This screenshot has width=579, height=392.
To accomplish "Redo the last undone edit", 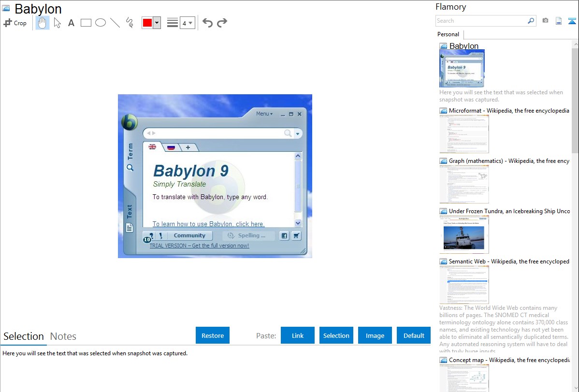I will (x=222, y=23).
